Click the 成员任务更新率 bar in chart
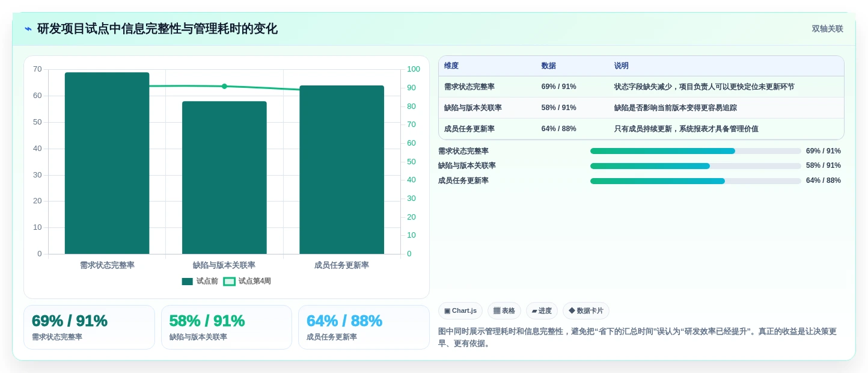The image size is (868, 373). (341, 170)
